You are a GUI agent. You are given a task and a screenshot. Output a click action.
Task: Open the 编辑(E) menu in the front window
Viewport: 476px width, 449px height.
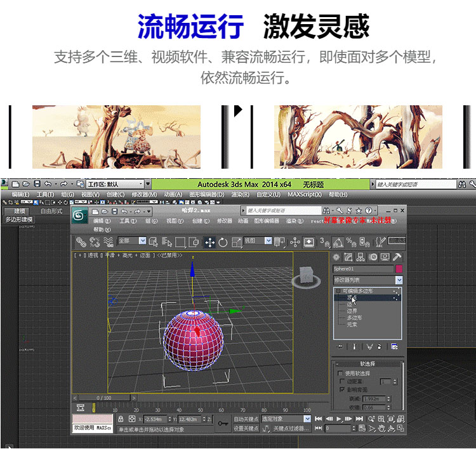pos(102,221)
